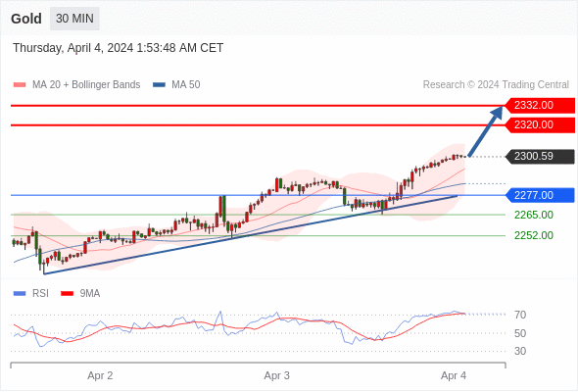The width and height of the screenshot is (578, 392).
Task: Click the Research © 2024 Trading Central credit
Action: 496,85
